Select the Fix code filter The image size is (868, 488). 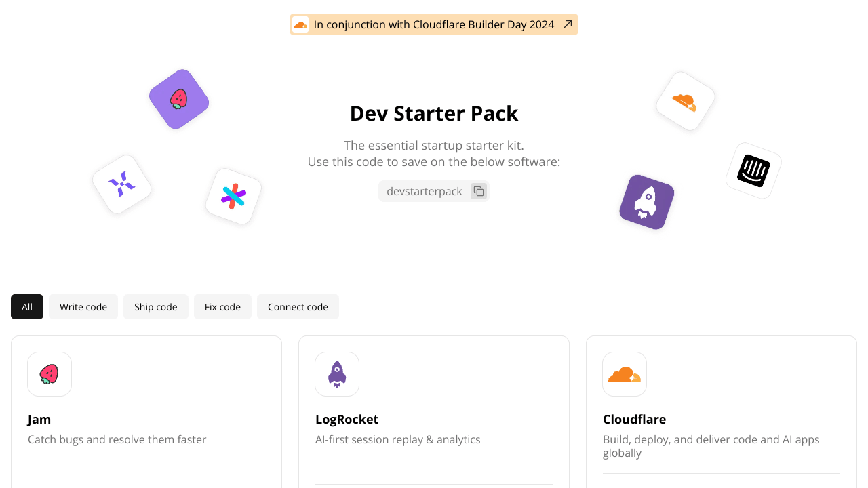click(x=222, y=306)
